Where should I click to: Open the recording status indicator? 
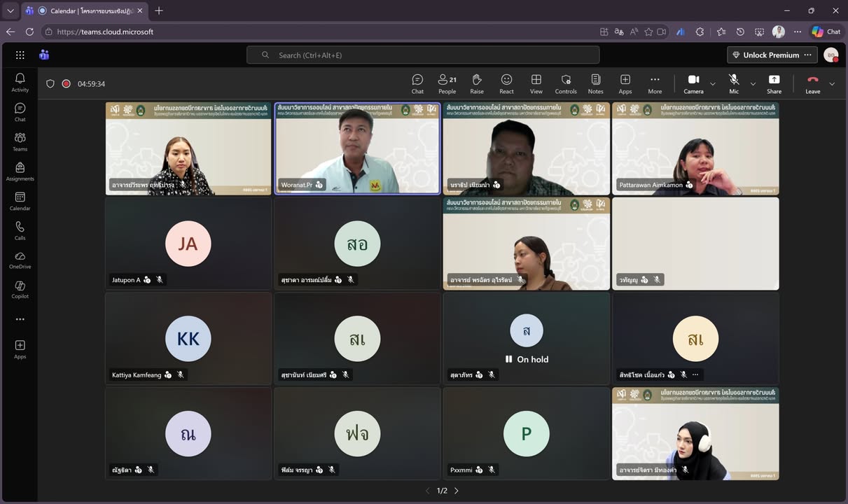[x=66, y=84]
